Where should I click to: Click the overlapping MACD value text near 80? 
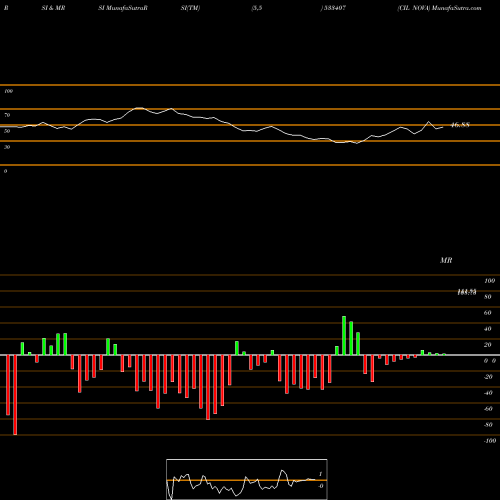click(467, 292)
